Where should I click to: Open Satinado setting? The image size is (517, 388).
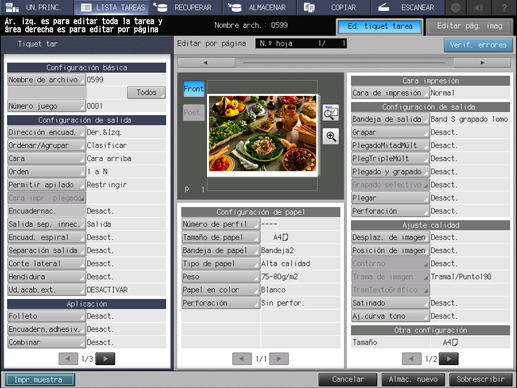[390, 303]
